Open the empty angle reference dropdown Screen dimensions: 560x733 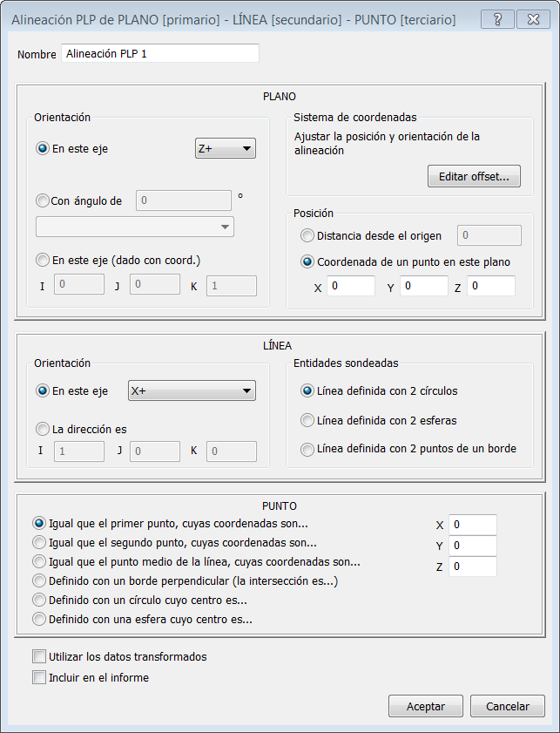135,227
